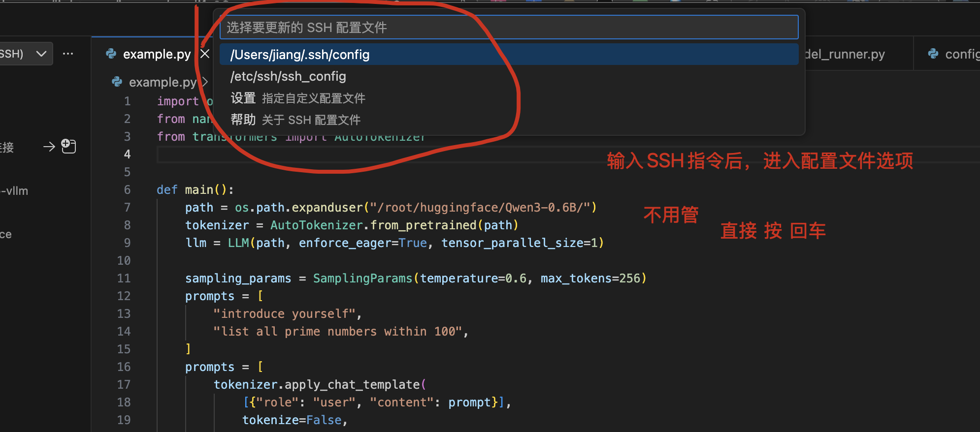This screenshot has height=432, width=980.
Task: Expand the remote explorer SSH dropdown
Action: 41,54
